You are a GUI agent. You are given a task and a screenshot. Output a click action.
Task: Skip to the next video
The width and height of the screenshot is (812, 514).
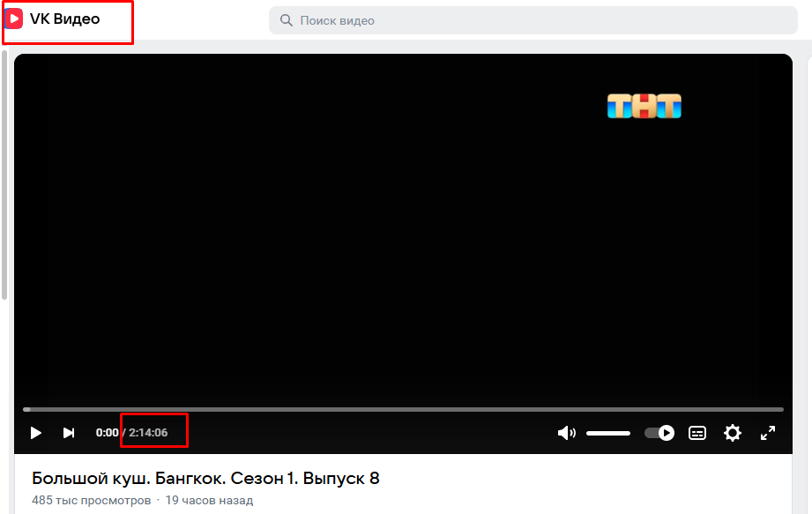click(69, 433)
